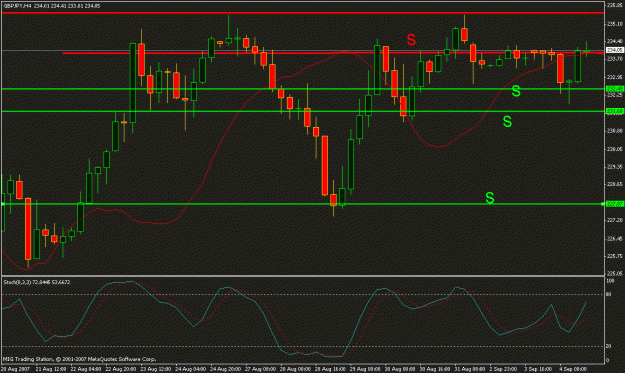Click the 20 Aug 2007 date label
The image size is (625, 373).
tap(15, 369)
